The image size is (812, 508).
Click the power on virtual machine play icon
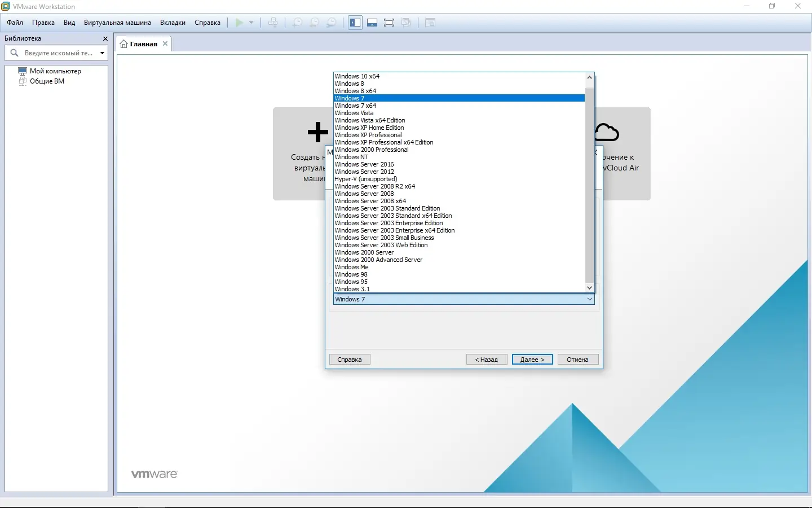click(x=240, y=23)
